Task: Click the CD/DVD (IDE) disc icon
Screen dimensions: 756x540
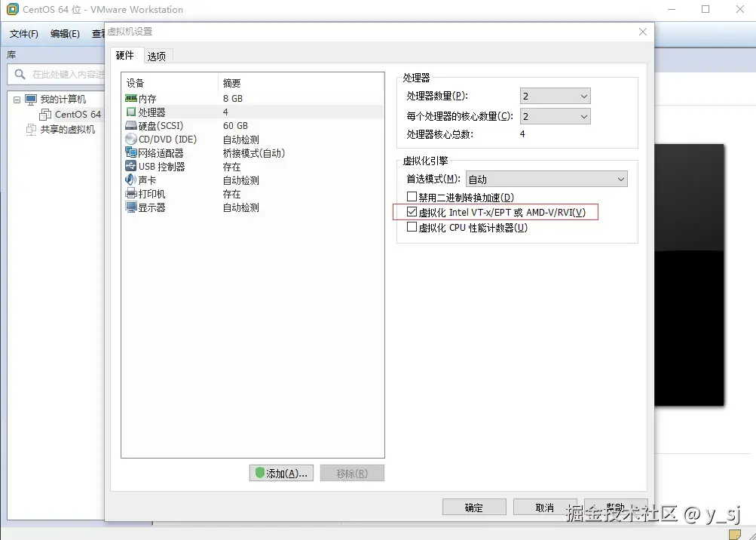Action: coord(130,140)
